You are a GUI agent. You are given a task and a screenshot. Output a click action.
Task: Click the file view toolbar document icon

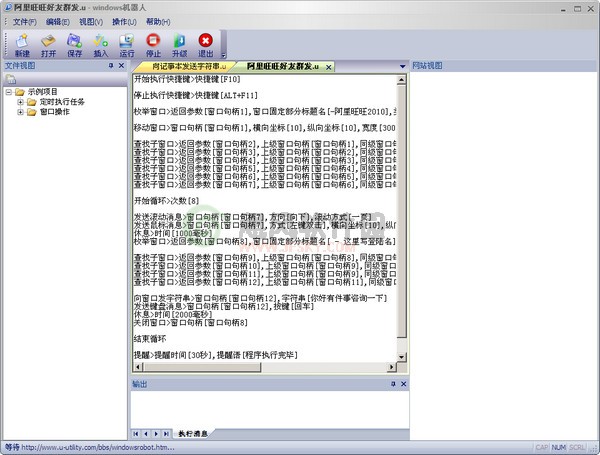(10, 79)
